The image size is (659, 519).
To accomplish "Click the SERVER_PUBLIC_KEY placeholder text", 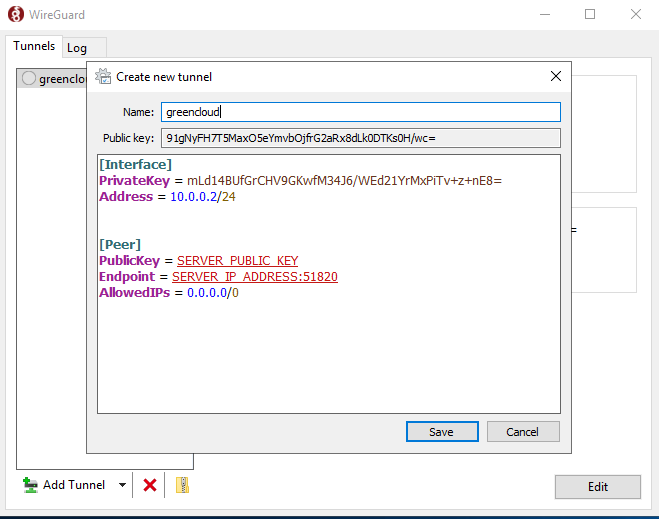I will coord(237,261).
